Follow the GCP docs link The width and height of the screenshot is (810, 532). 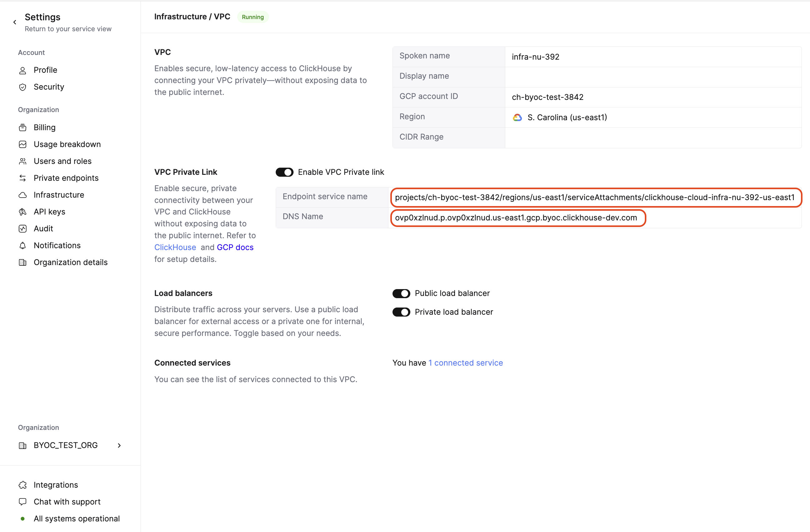coord(235,247)
